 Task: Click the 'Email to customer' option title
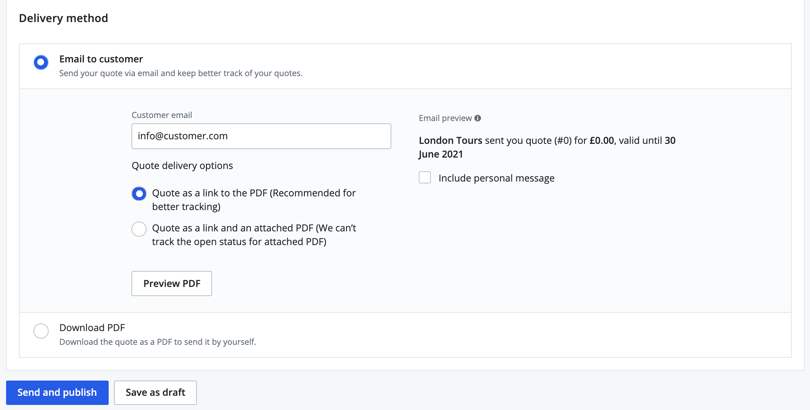click(x=101, y=59)
